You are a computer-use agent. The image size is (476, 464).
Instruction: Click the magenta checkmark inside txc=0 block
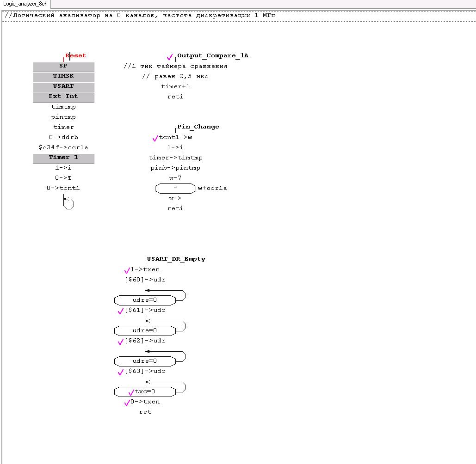pos(131,393)
